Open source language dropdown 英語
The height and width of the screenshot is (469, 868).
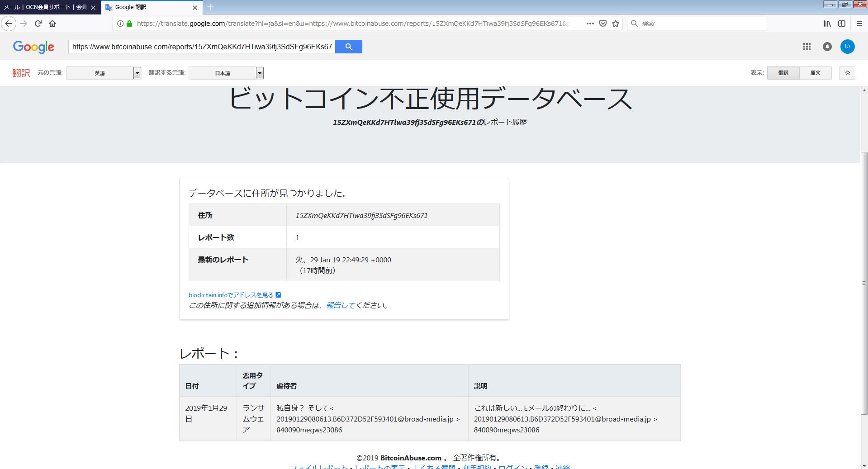[104, 73]
